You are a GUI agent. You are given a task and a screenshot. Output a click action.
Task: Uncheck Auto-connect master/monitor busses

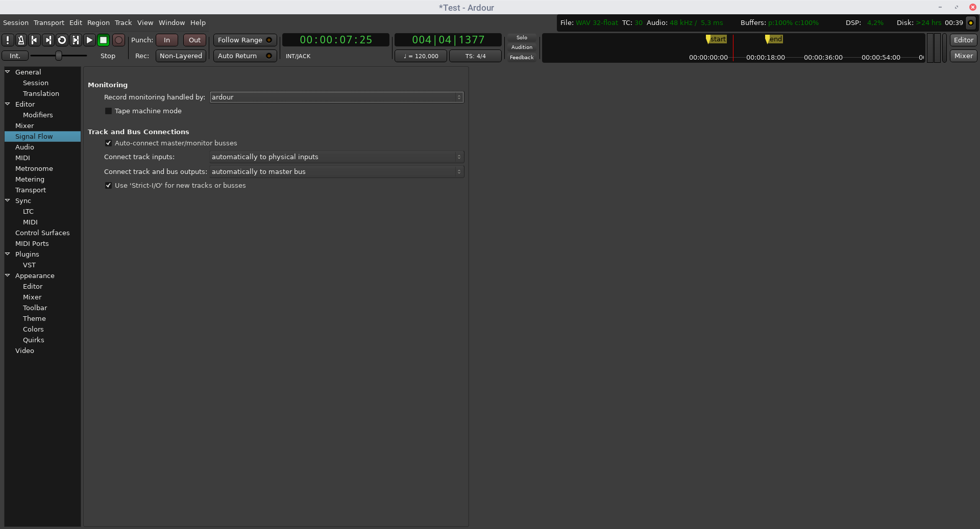(108, 143)
